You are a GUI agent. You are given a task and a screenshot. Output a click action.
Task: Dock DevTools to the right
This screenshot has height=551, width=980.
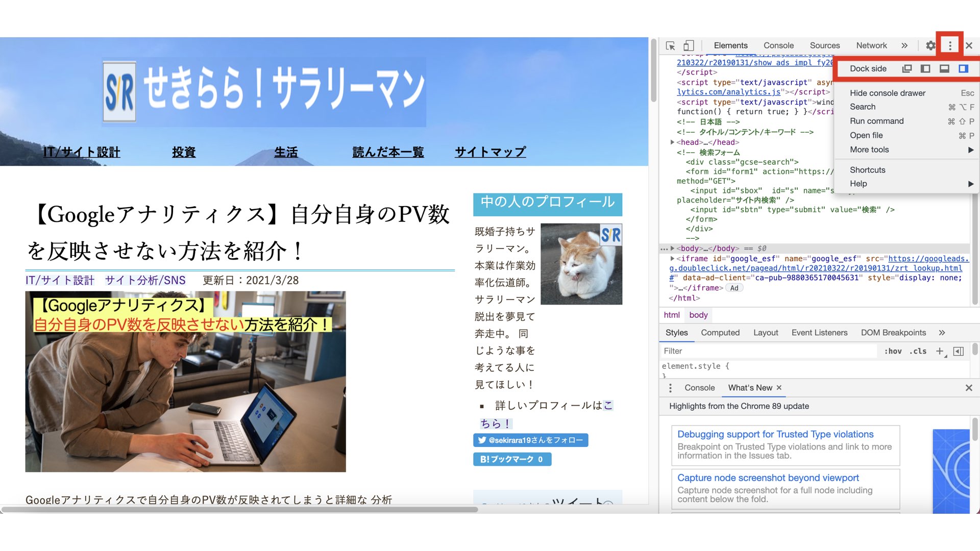pos(963,68)
